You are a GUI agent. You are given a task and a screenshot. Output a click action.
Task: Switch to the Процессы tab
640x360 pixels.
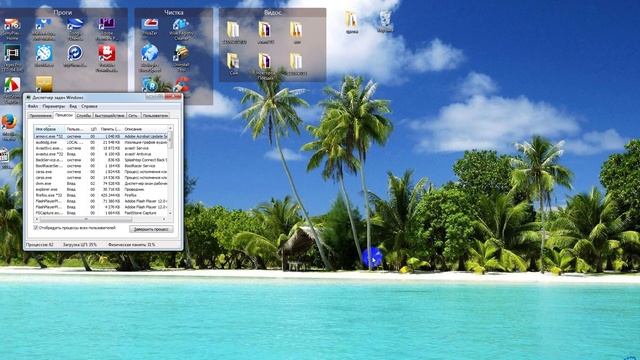[64, 116]
